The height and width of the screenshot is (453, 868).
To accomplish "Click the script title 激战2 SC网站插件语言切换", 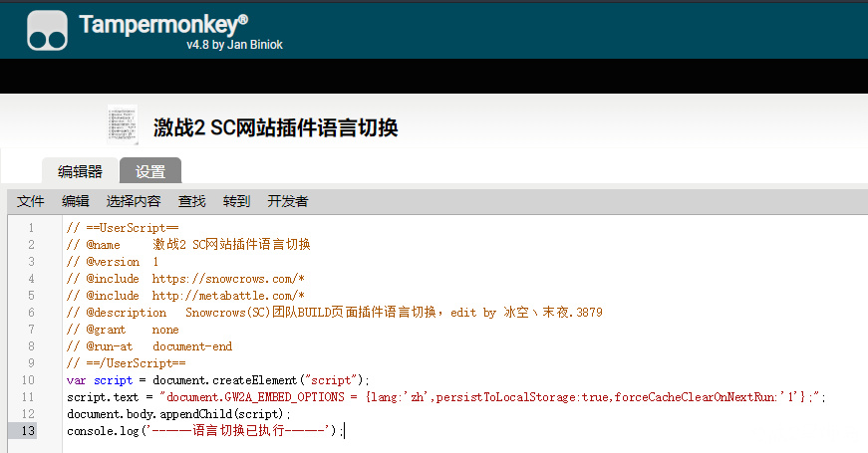I will 276,127.
